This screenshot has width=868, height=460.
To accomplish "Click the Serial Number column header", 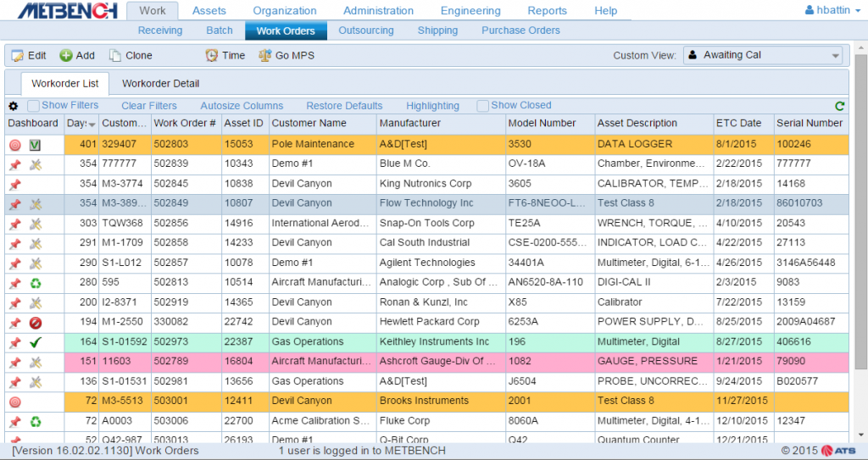I will coord(811,124).
